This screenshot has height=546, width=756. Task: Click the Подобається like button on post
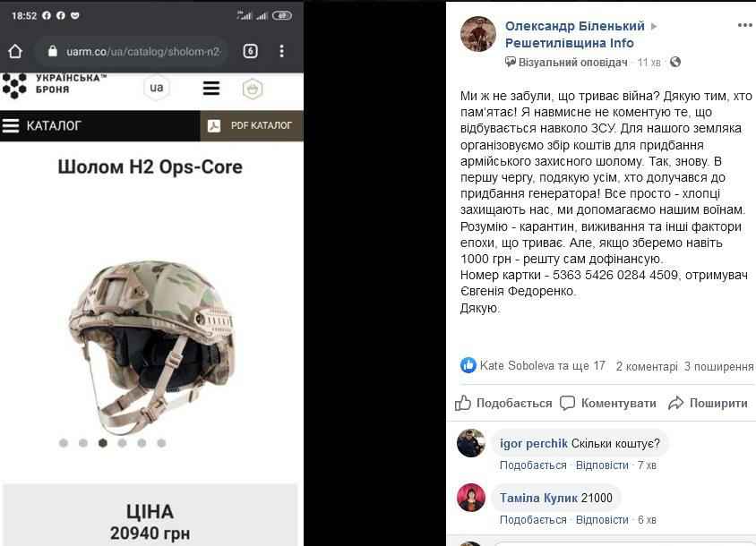coord(503,403)
